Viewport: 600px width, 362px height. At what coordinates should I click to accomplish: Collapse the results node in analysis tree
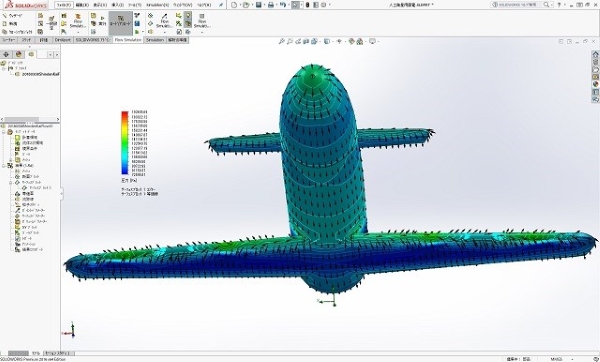click(4, 166)
